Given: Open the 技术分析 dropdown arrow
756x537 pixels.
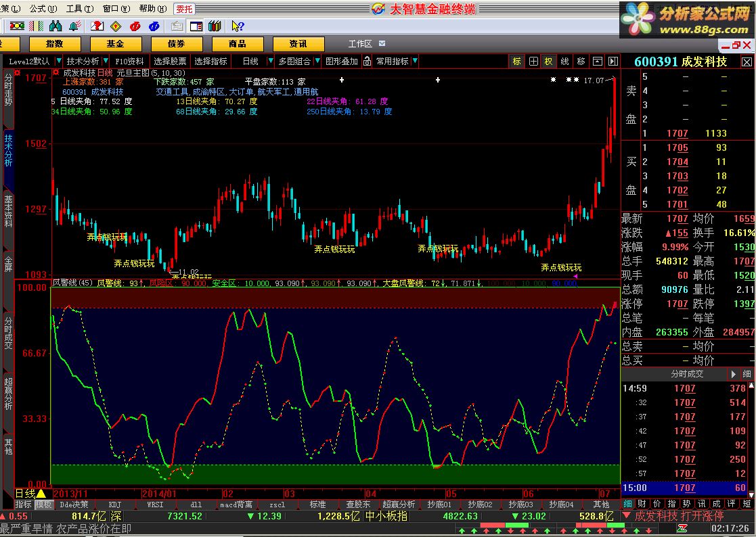Looking at the screenshot, I should (106, 61).
